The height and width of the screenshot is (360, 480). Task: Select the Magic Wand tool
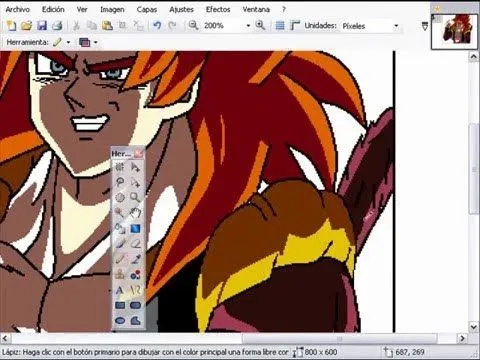(120, 213)
